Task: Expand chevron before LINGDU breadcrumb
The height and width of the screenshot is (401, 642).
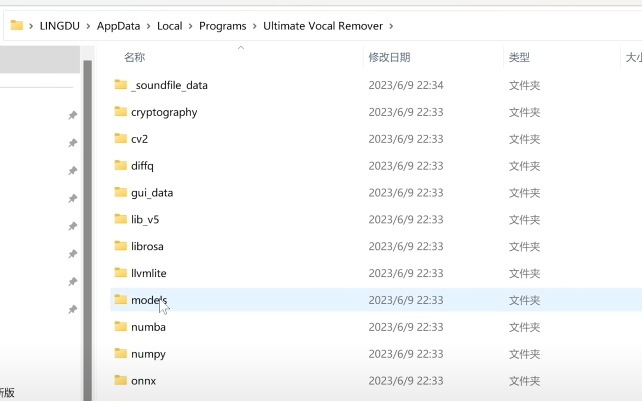Action: pos(31,26)
